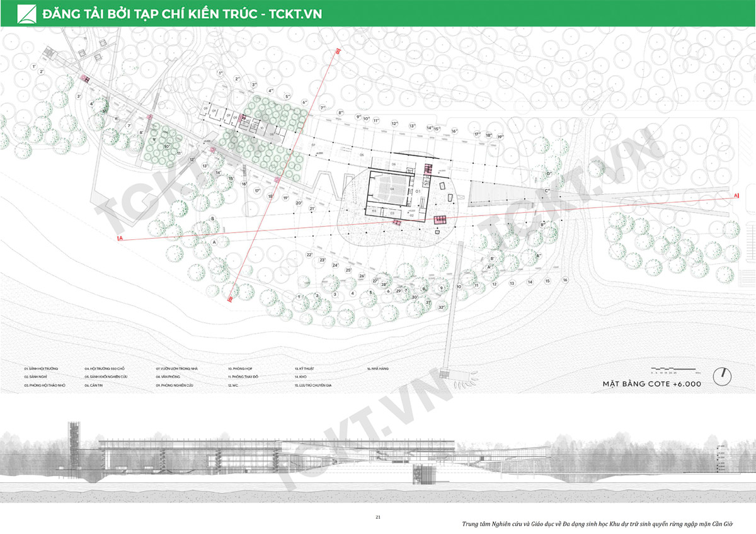
Task: Click the header title 'ĐĂNG TẢI BỞI TẠP CHÍ KIẾN TRÚC - TCKT.VN'
Action: [x=181, y=14]
